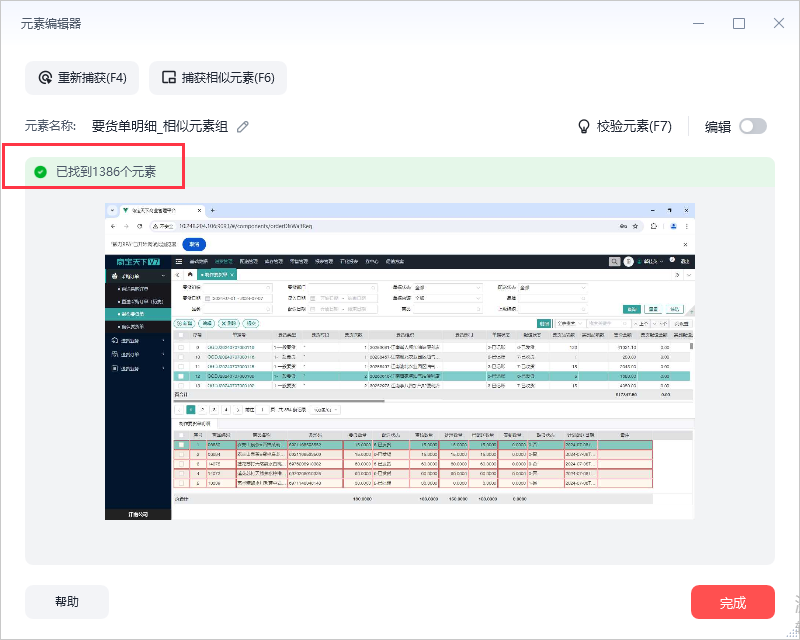The image size is (800, 640).
Task: Click the lightbulb icon for 校验元素(F7)
Action: point(585,127)
